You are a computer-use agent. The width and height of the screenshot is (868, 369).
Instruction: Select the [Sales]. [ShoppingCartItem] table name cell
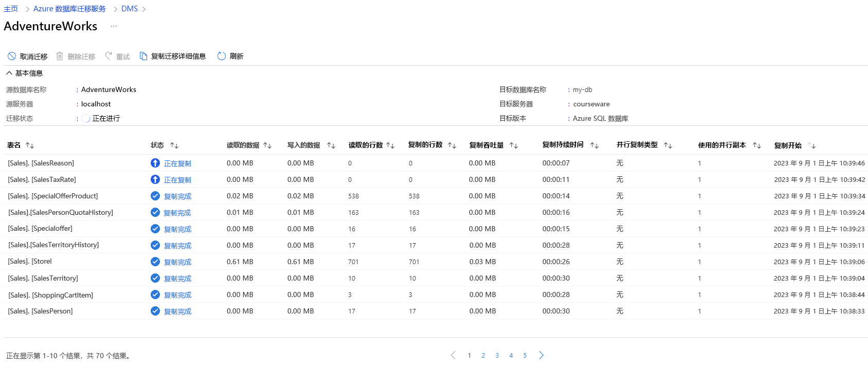tap(50, 295)
